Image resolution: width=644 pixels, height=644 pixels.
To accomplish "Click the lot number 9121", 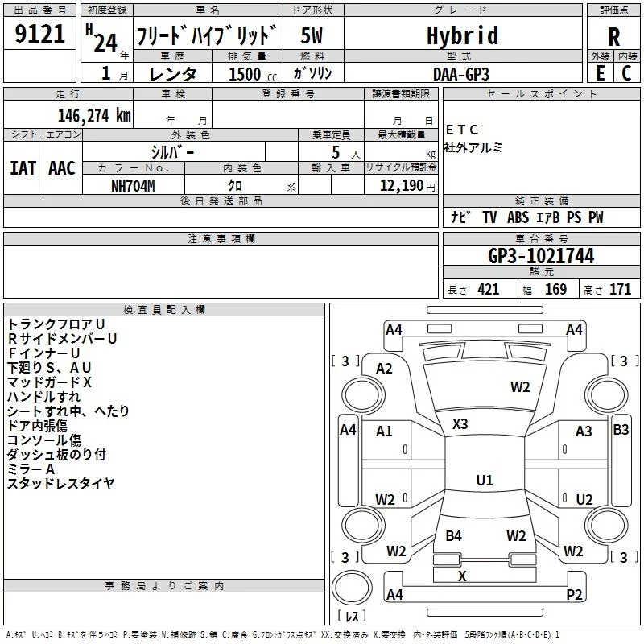I will pyautogui.click(x=39, y=34).
